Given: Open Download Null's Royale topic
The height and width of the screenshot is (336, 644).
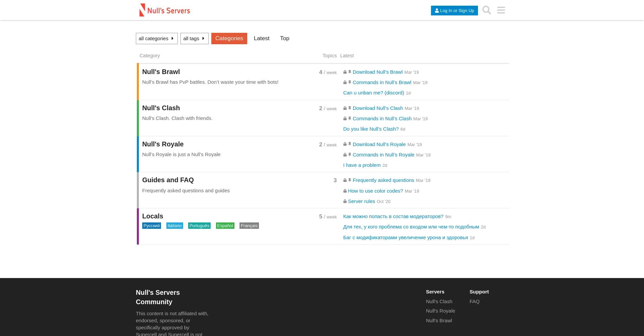Looking at the screenshot, I should pos(379,144).
